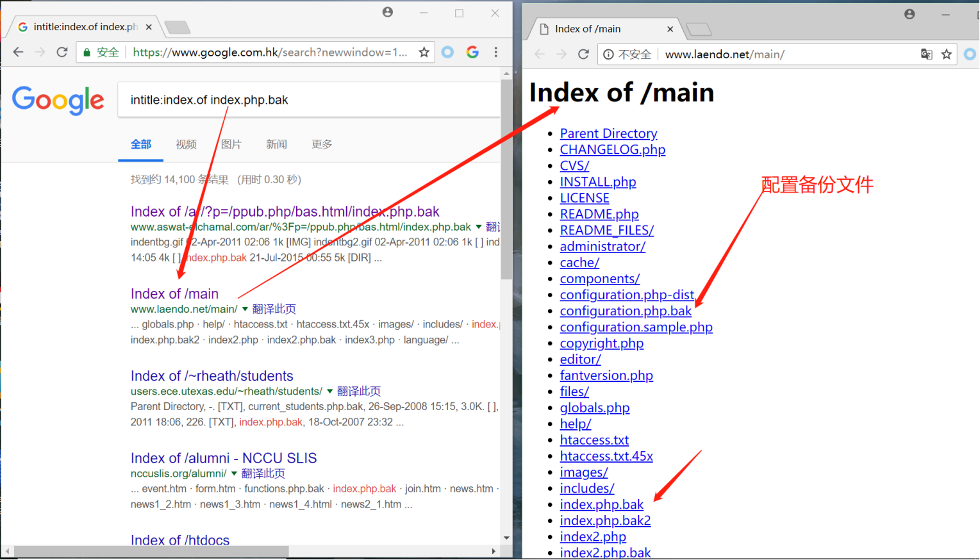The height and width of the screenshot is (560, 980).
Task: Select the 全部 search tab
Action: 141,144
